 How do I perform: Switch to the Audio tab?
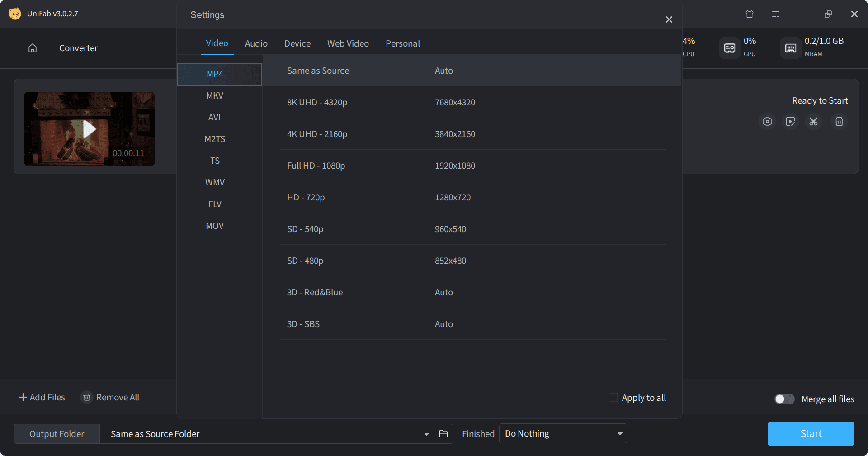(x=256, y=43)
